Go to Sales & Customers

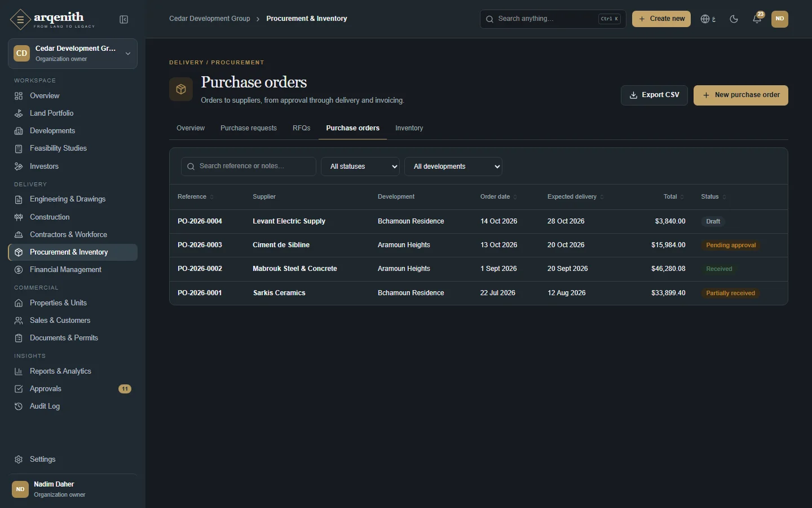pos(73,321)
